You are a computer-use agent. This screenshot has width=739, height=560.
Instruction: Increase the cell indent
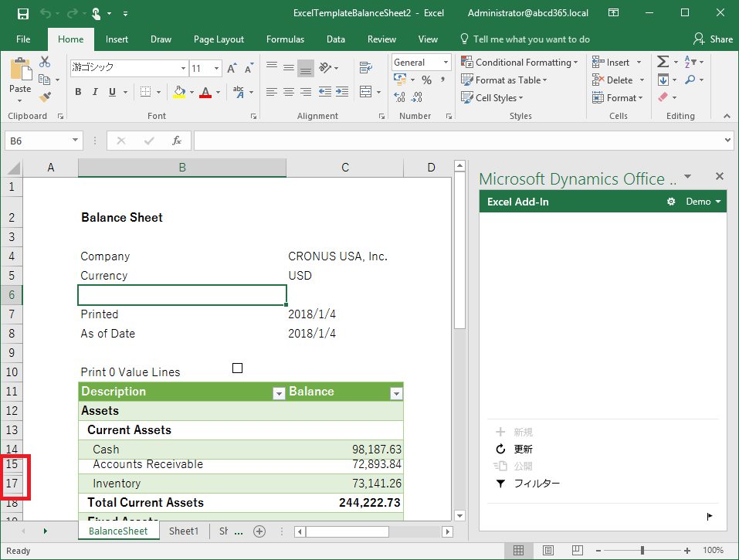342,91
